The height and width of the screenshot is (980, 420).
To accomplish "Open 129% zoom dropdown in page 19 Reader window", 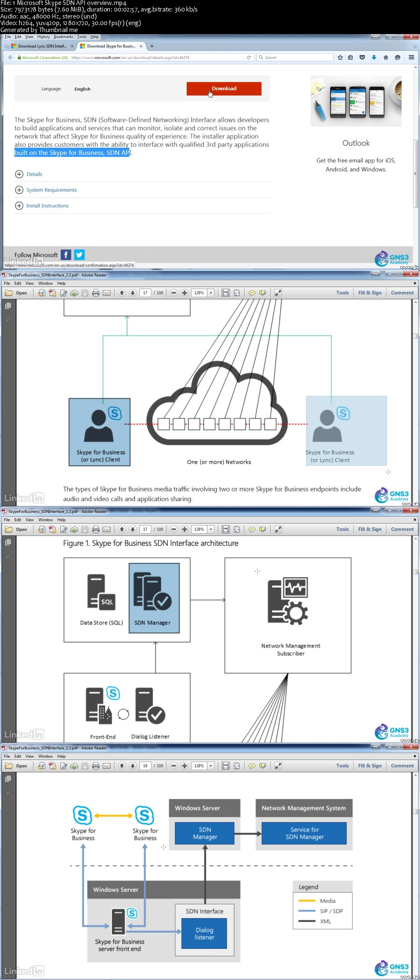I will (x=211, y=766).
